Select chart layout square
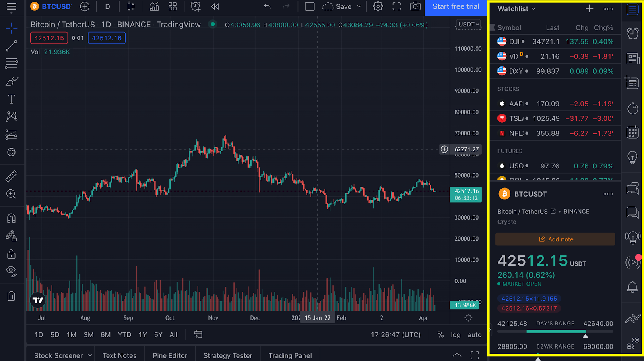644x361 pixels. click(x=310, y=6)
